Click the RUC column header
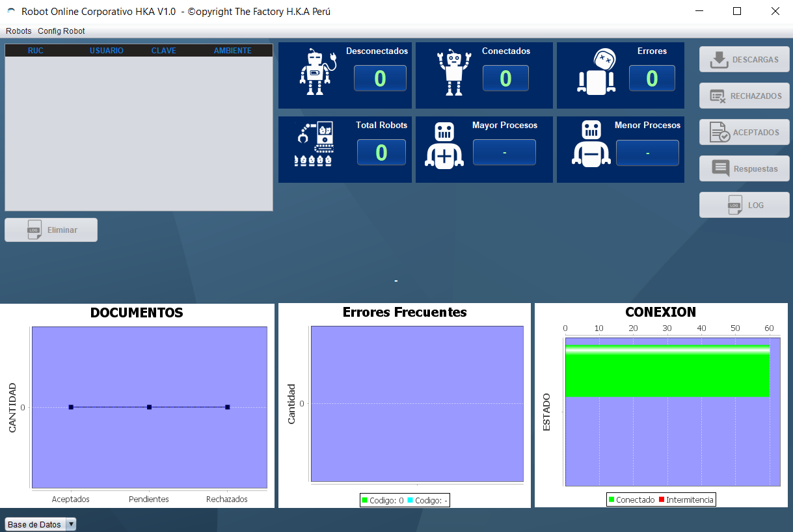793x532 pixels. click(36, 51)
